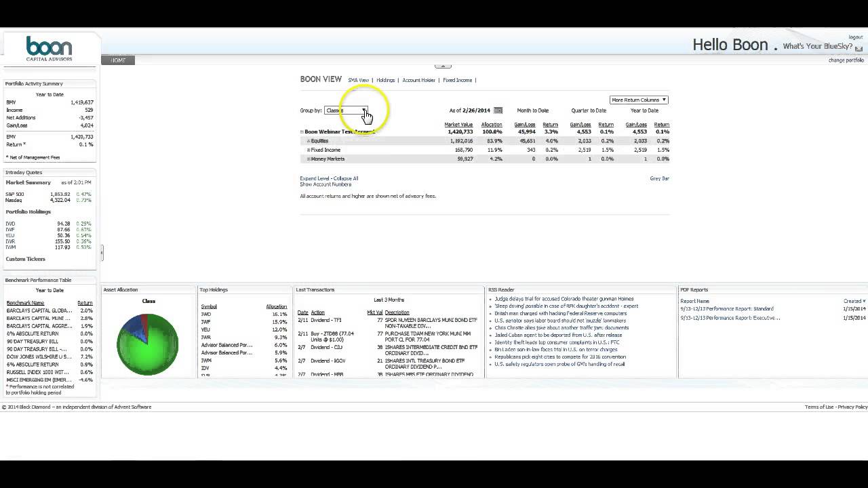Click What's Your BlueSky? text
Screen dimensions: 868x488
[x=818, y=46]
